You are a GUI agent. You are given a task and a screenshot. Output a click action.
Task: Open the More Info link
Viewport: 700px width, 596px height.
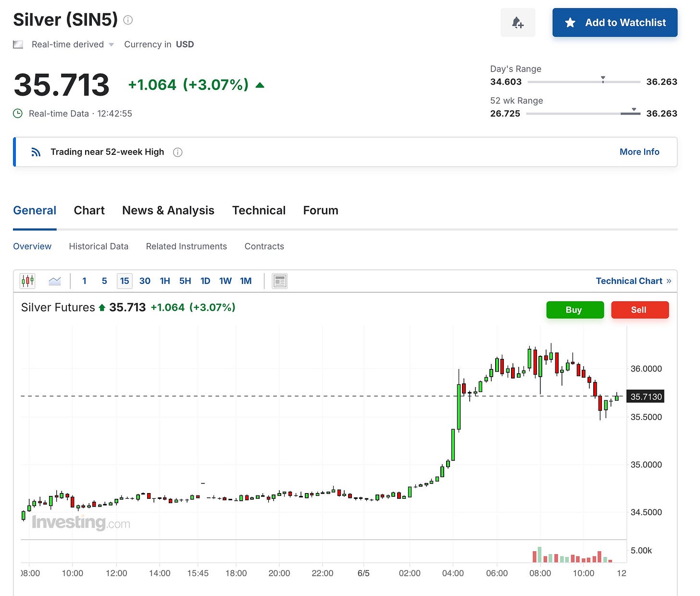point(639,152)
